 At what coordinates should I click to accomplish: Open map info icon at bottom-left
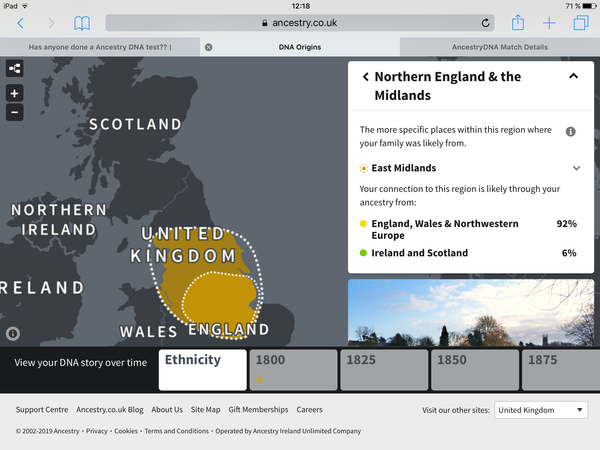[x=13, y=334]
